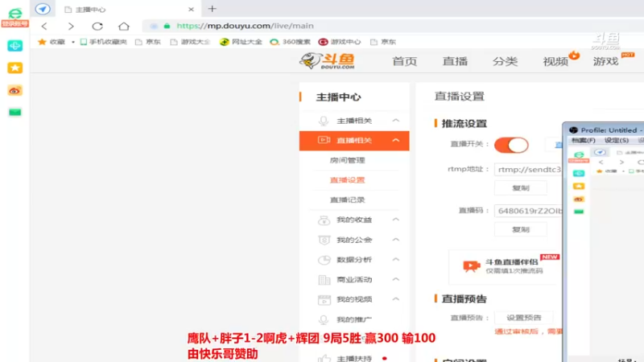Go to the 直播 navigation item
This screenshot has height=362, width=644.
(x=455, y=61)
